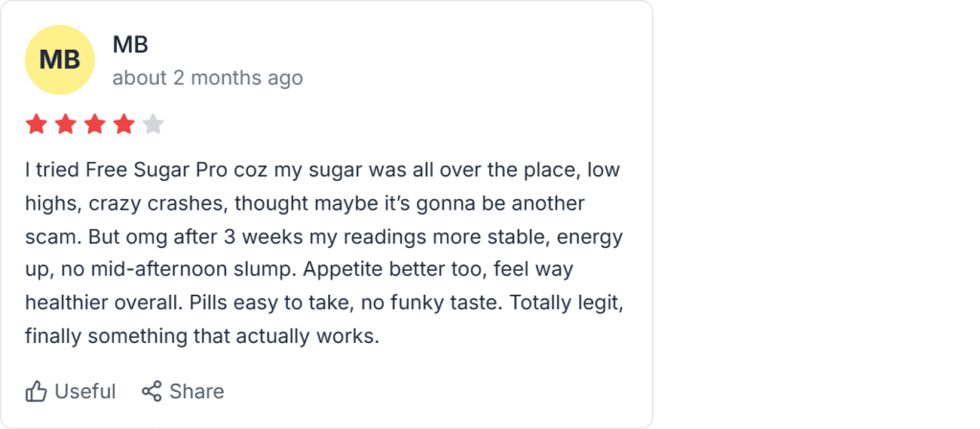Select the fifth grey empty star
Viewport: 980px width, 429px height.
point(153,124)
